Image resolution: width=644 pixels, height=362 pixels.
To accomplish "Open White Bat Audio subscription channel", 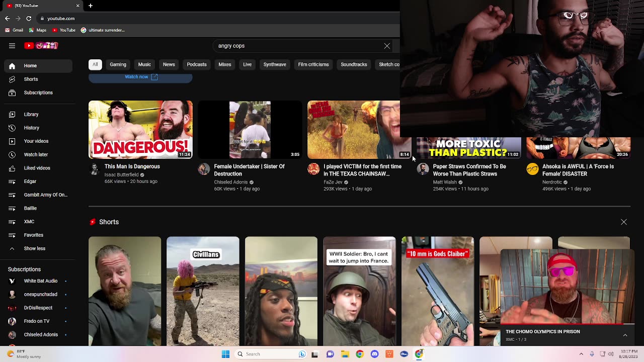I will tap(38, 281).
